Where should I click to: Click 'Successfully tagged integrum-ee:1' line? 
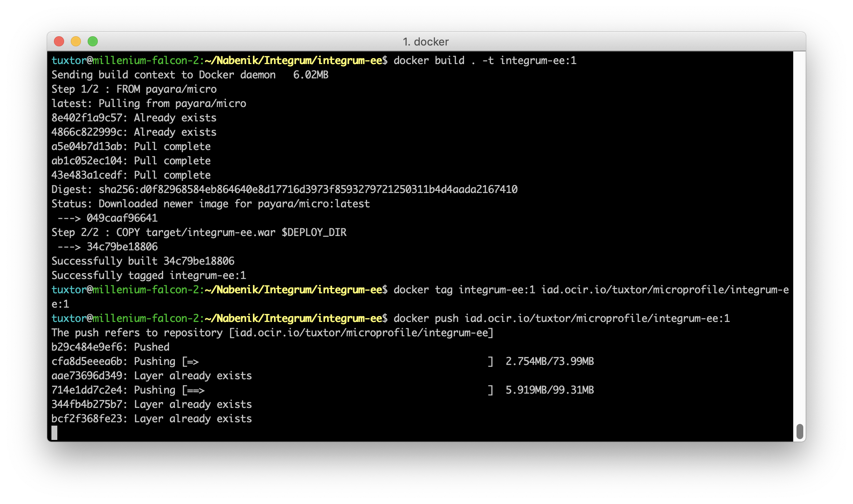[149, 276]
